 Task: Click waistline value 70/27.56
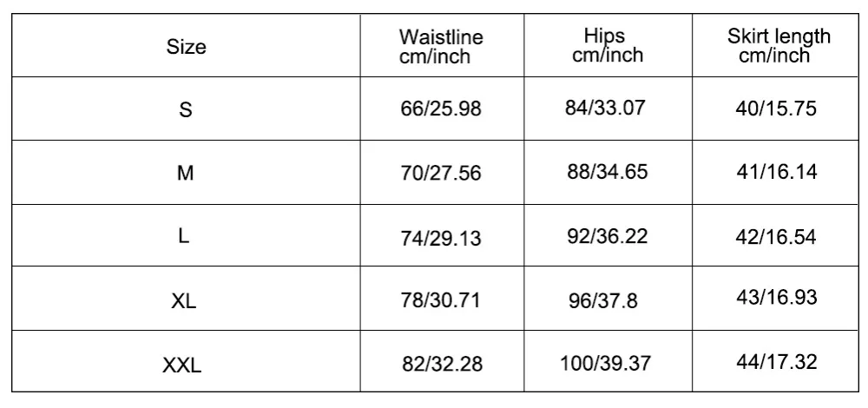tap(440, 173)
